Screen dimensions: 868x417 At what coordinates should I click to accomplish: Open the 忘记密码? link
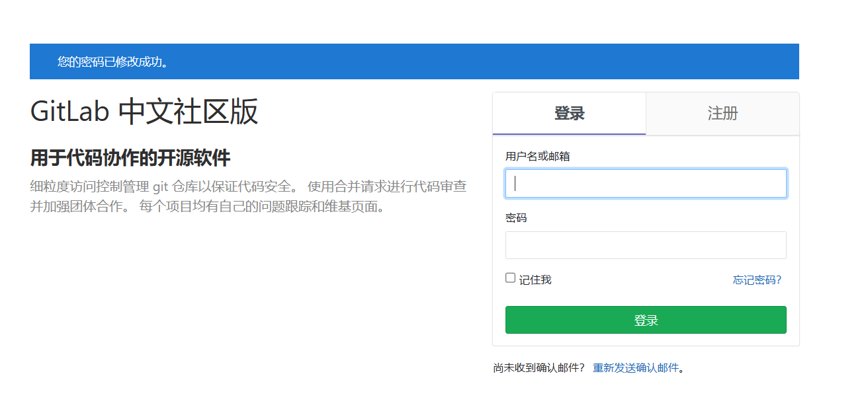tap(757, 280)
